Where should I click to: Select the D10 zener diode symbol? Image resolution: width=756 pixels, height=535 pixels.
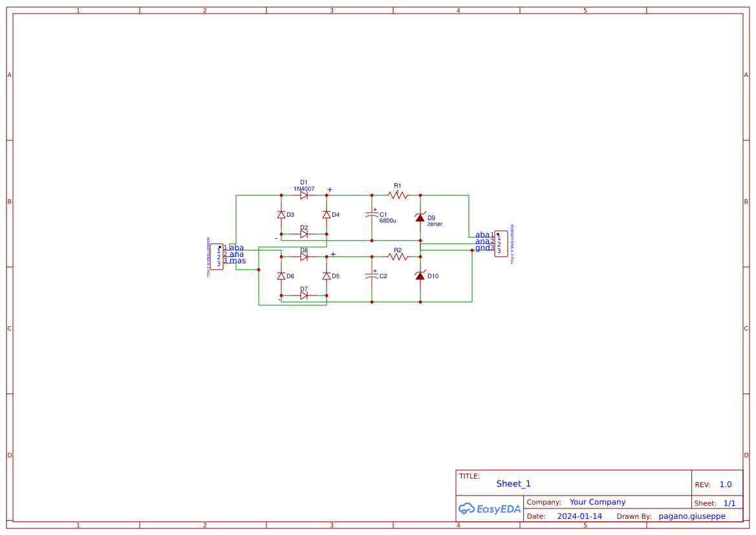coord(420,276)
